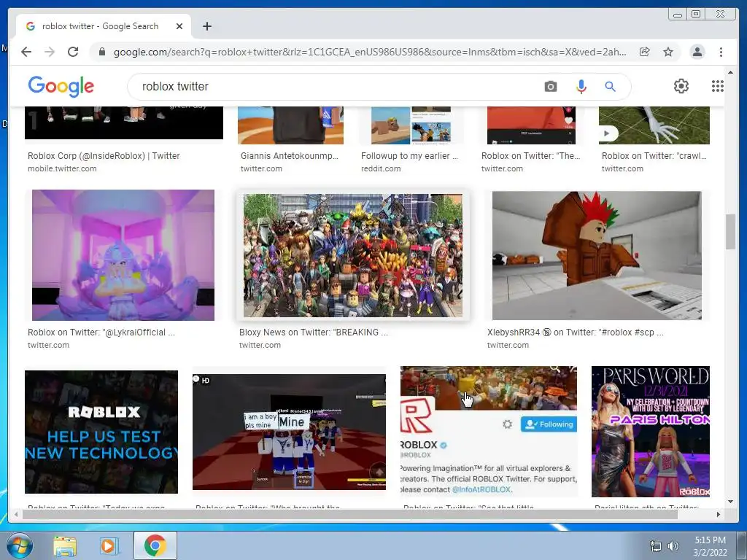This screenshot has height=560, width=747.
Task: Open the Followup to my earlier reddit result
Action: click(x=409, y=156)
